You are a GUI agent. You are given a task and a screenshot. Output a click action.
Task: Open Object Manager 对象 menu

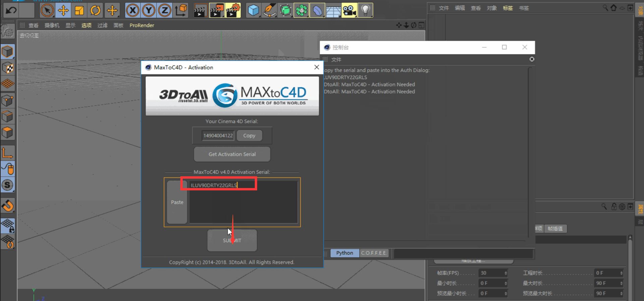point(492,8)
